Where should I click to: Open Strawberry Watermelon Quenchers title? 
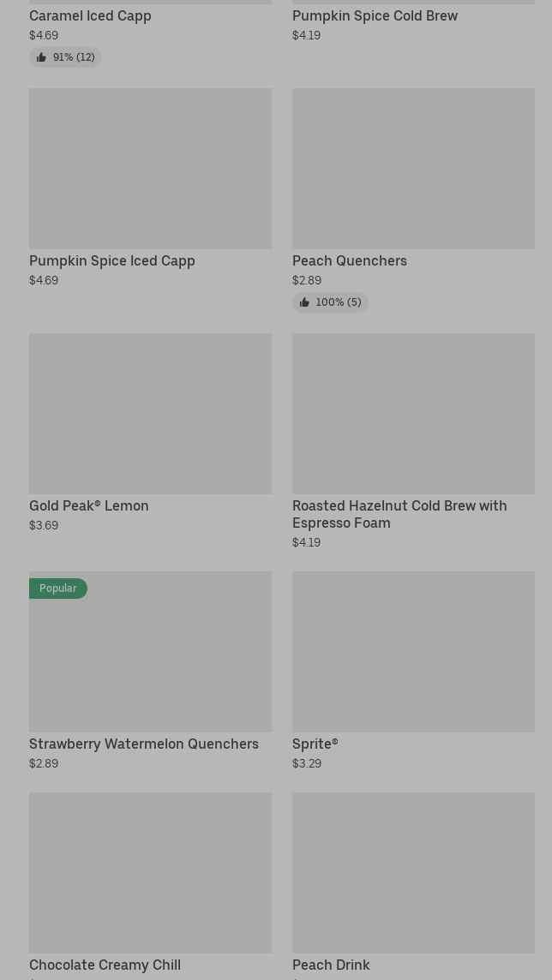click(144, 744)
